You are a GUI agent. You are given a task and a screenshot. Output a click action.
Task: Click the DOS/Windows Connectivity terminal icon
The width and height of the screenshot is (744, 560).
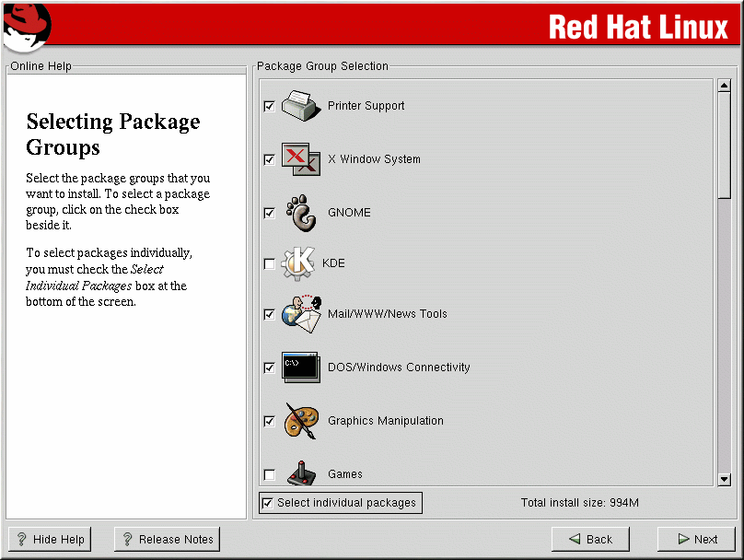point(300,367)
